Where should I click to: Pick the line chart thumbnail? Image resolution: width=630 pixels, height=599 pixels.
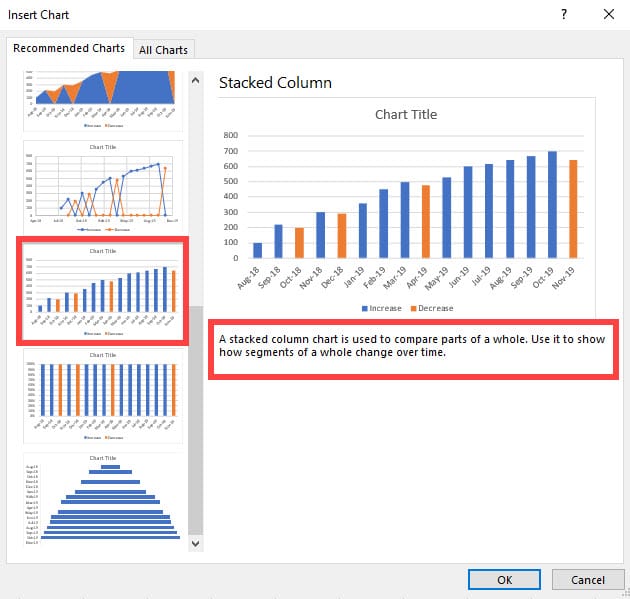[x=100, y=185]
